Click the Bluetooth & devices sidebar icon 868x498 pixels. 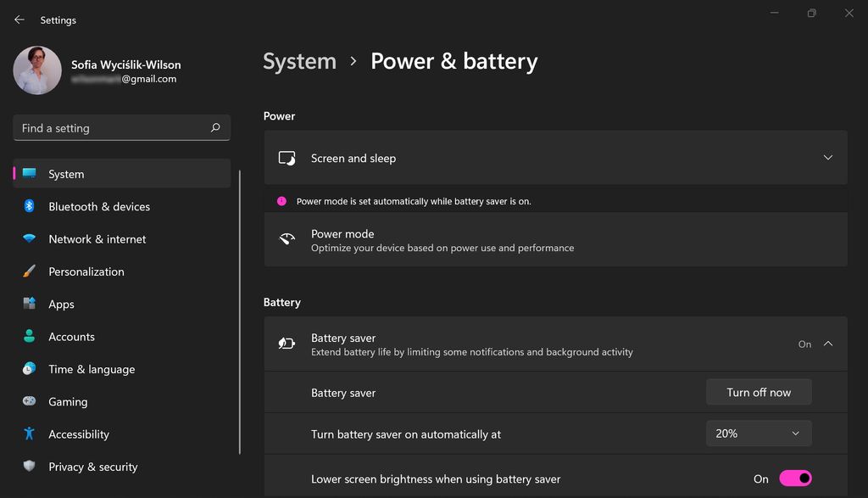30,206
